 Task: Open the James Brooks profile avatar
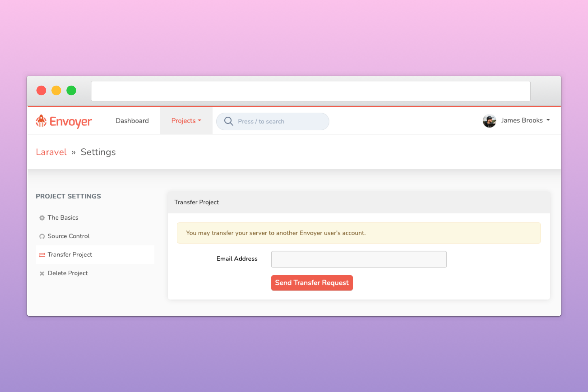[x=489, y=121]
